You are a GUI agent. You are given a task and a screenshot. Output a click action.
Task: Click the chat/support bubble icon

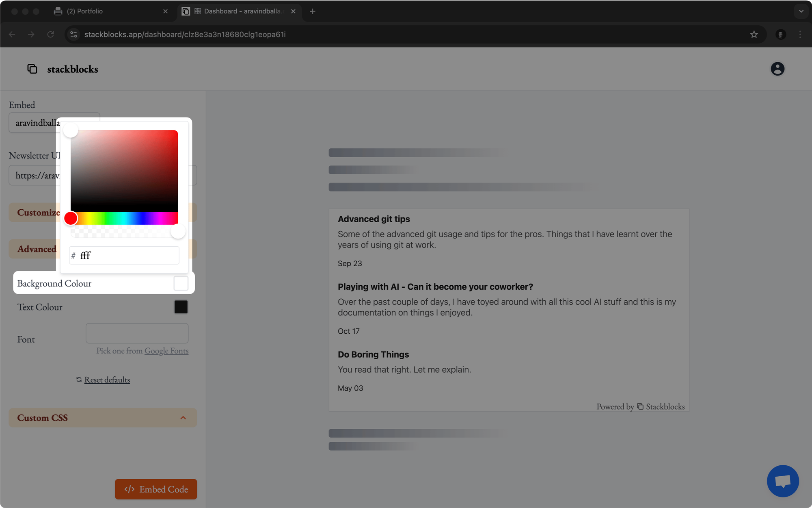[783, 481]
